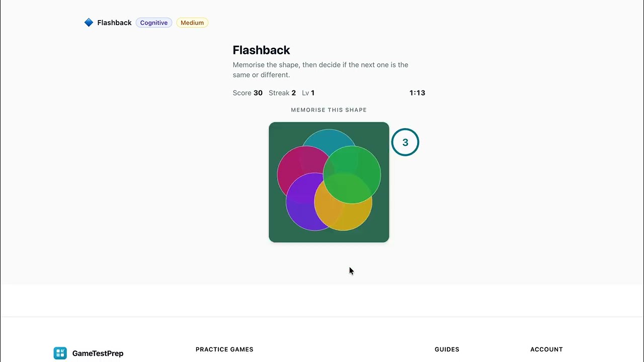644x362 pixels.
Task: Click the MEMORISE THIS SHAPE label
Action: coord(329,110)
